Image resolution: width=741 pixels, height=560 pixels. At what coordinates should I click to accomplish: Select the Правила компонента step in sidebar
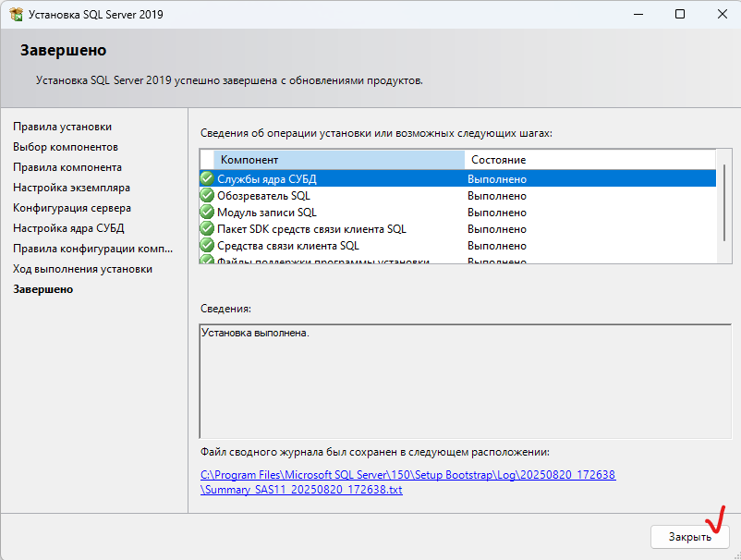point(67,167)
